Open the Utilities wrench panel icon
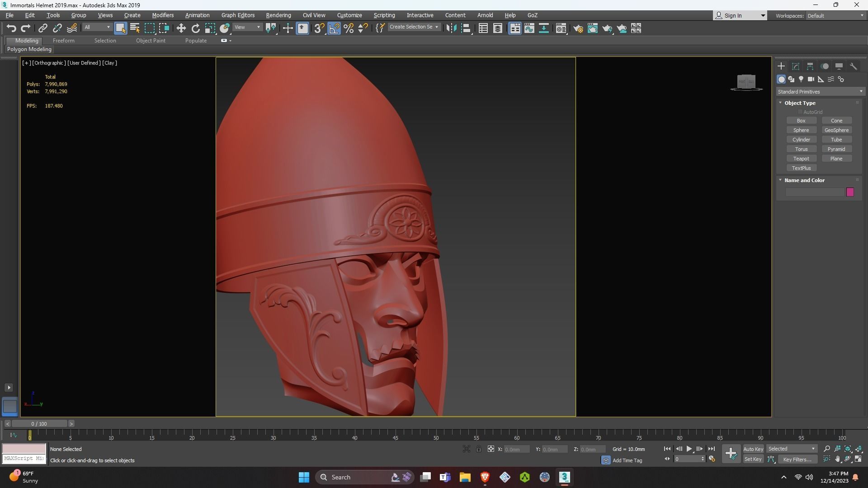The width and height of the screenshot is (868, 488). point(854,66)
